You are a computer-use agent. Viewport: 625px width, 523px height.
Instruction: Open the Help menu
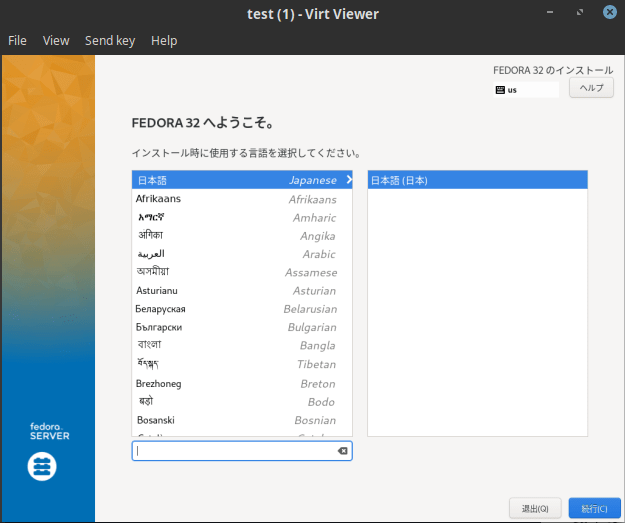tap(164, 41)
